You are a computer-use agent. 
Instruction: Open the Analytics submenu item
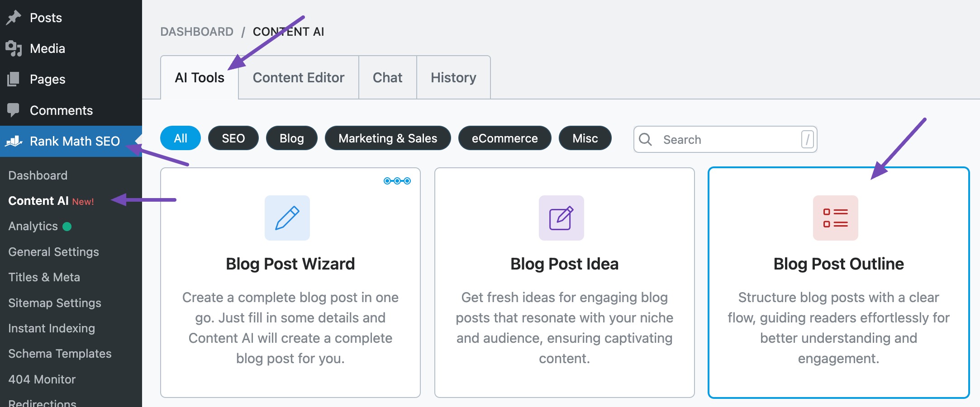(33, 226)
